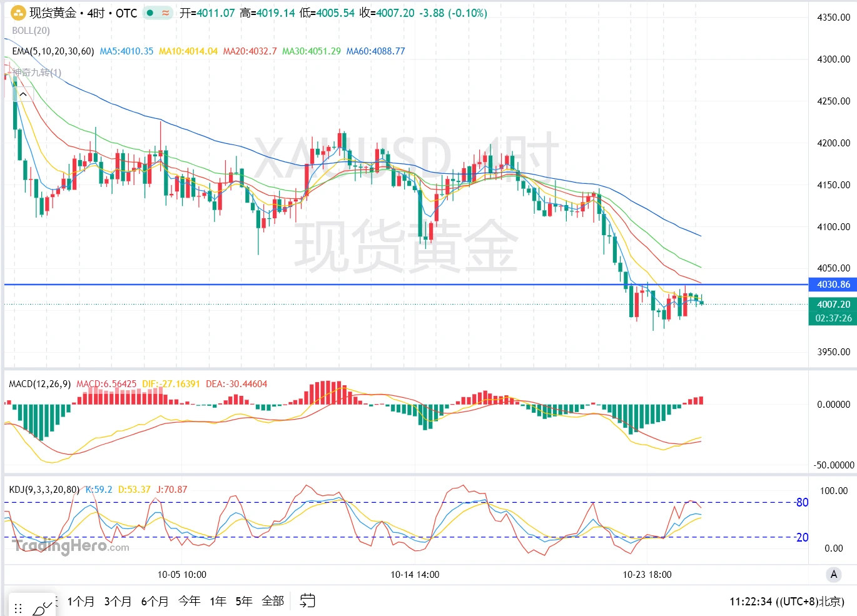The image size is (857, 616).
Task: Click the 10-23 18:00 time axis label
Action: pos(647,575)
